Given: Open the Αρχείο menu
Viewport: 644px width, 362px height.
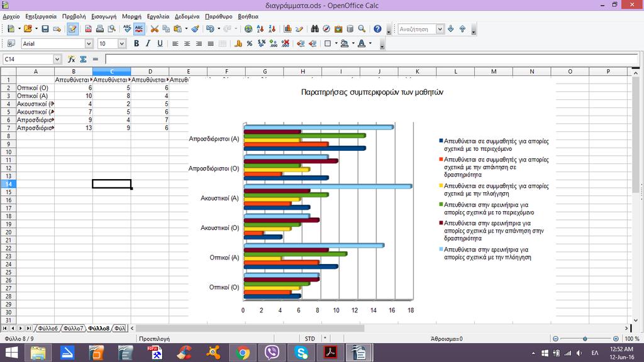Looking at the screenshot, I should point(11,16).
